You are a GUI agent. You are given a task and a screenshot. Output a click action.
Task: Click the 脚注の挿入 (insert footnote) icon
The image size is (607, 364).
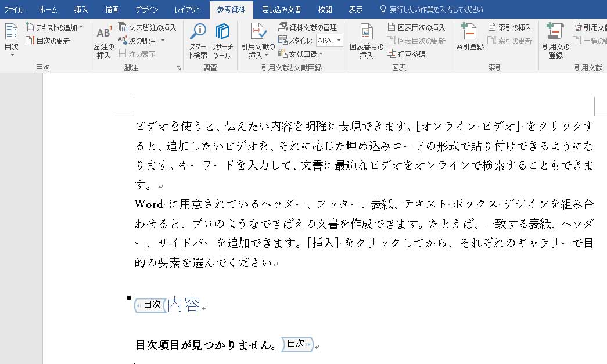pyautogui.click(x=104, y=42)
